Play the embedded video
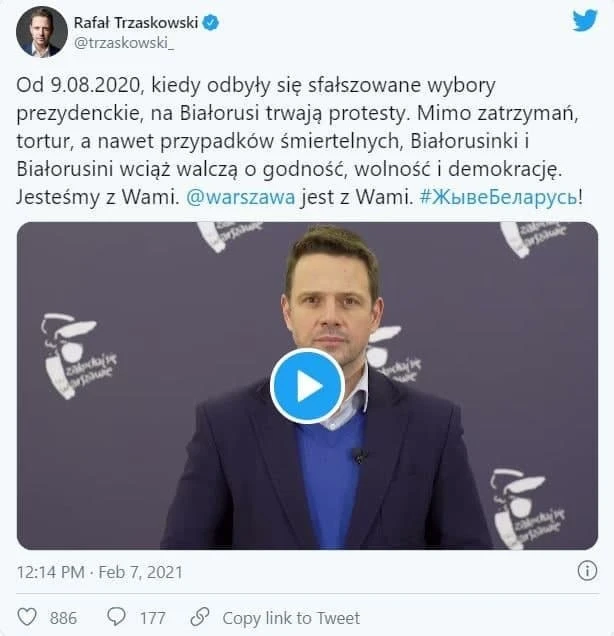Screen dimensions: 614x636 pos(307,386)
